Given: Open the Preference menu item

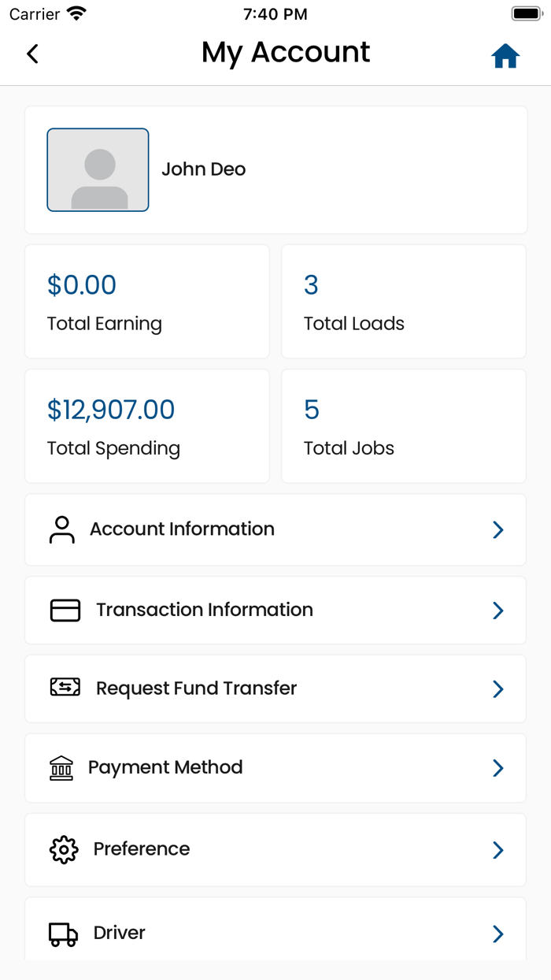Looking at the screenshot, I should coord(275,849).
